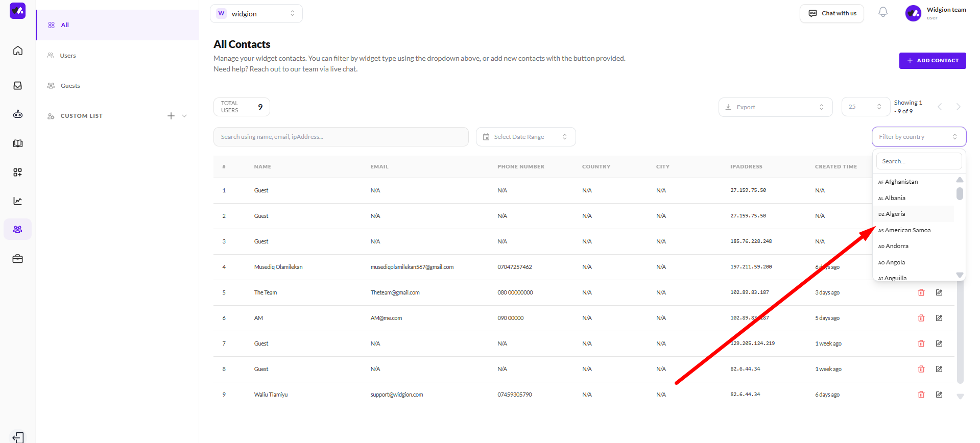The image size is (980, 443).
Task: Open the Select Date Range picker
Action: pos(525,137)
